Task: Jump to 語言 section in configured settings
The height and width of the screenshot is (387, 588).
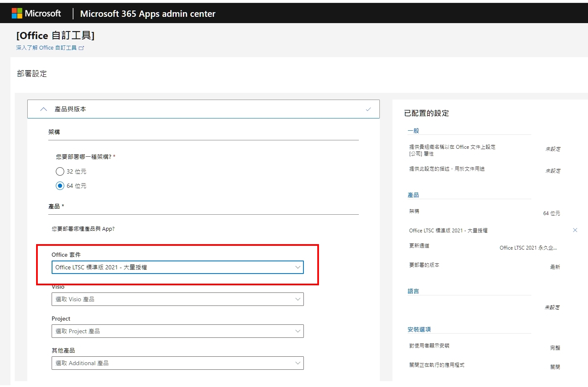Action: pyautogui.click(x=413, y=291)
